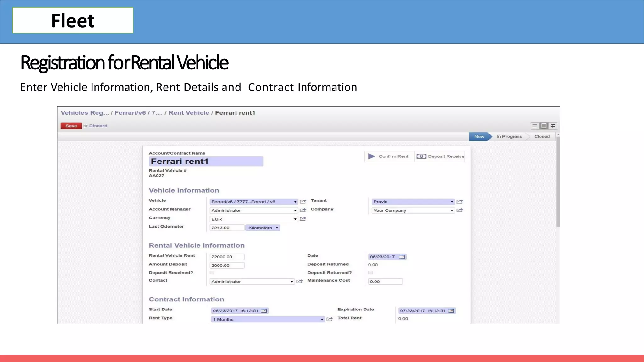Expand Your Company dropdown

point(452,210)
